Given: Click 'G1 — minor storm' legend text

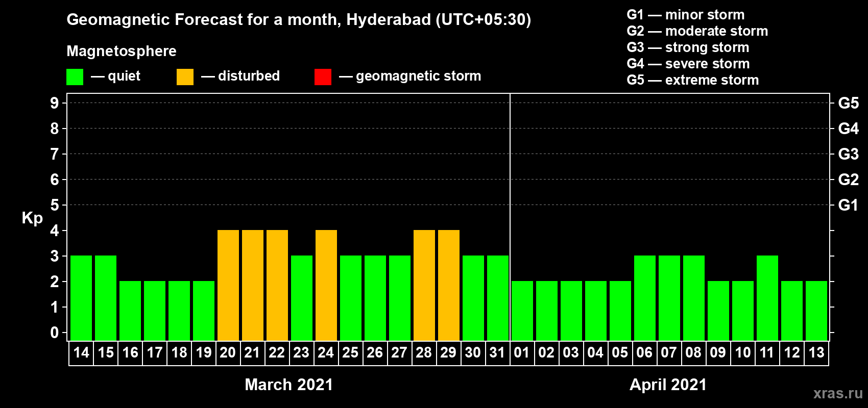Looking at the screenshot, I should 686,15.
